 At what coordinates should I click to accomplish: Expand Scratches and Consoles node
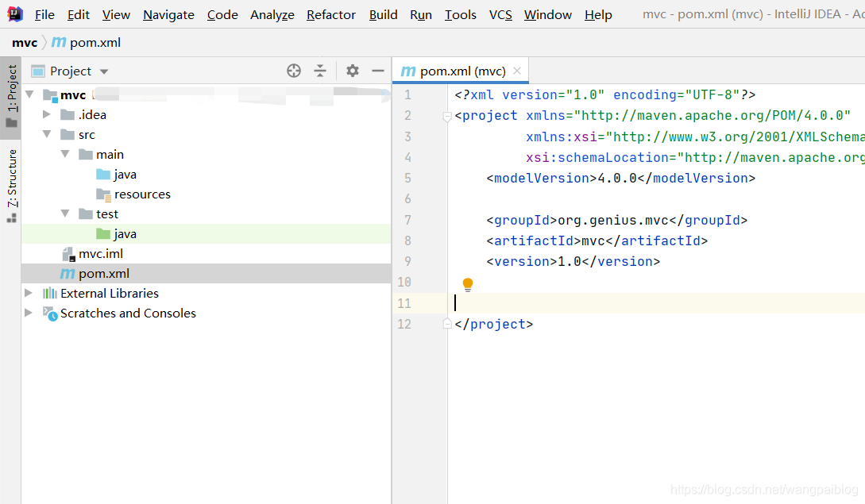pos(28,313)
